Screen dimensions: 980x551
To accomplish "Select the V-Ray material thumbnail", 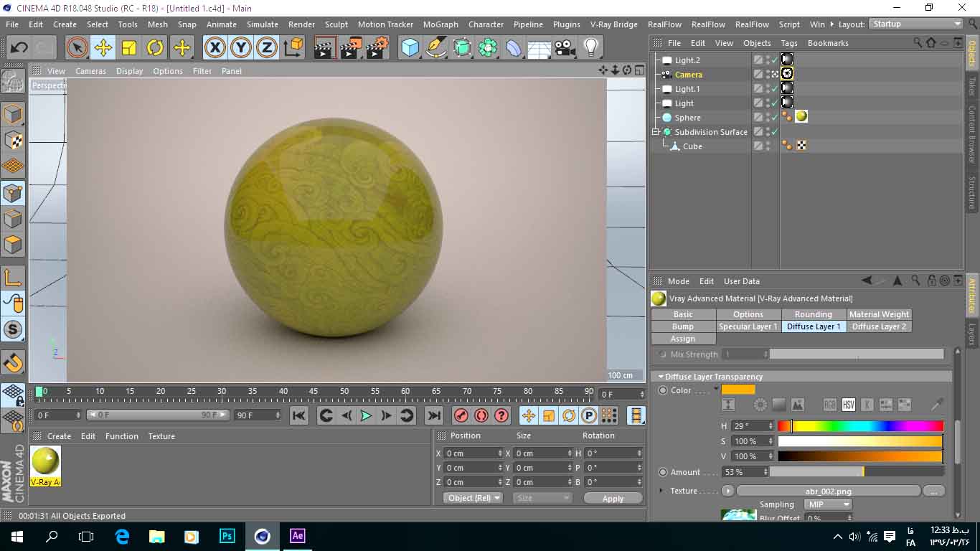I will [x=45, y=461].
